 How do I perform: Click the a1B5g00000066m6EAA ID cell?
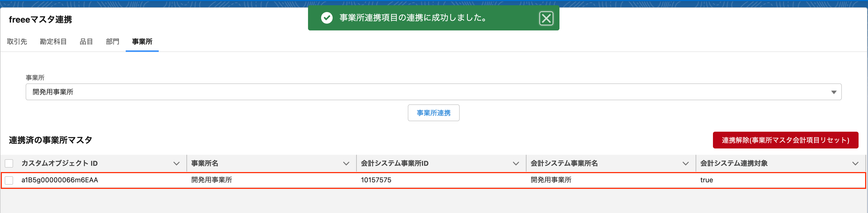[x=60, y=180]
